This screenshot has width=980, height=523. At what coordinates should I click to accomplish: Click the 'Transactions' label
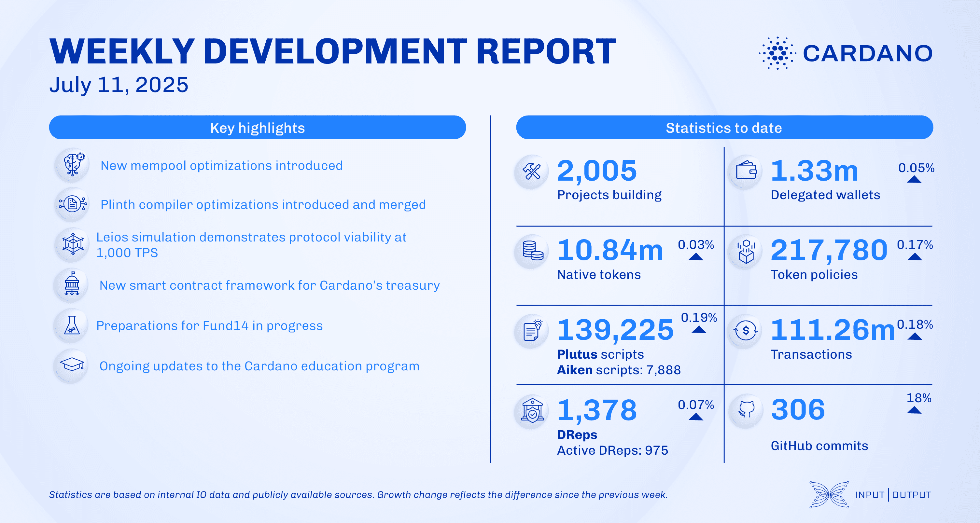tap(811, 354)
